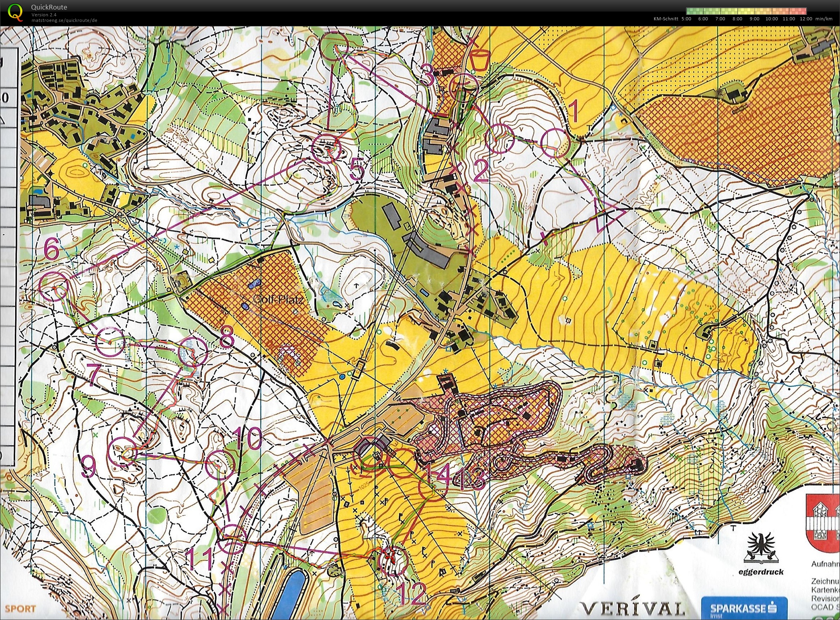Select control circle number 7

tap(110, 342)
